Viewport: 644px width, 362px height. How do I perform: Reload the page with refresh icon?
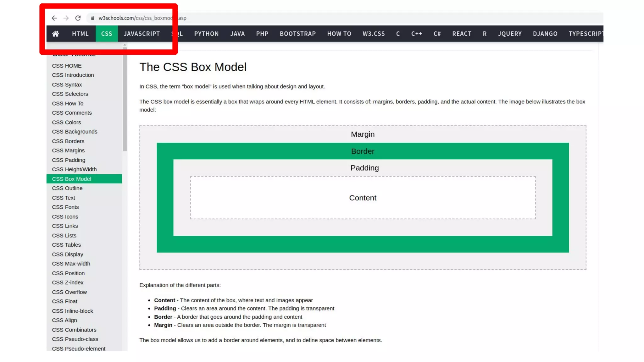(78, 18)
